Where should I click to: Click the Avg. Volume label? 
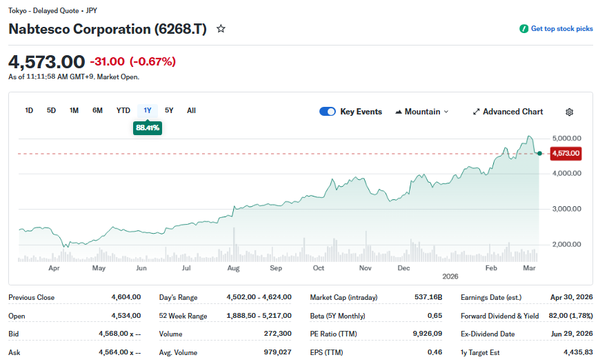(178, 352)
